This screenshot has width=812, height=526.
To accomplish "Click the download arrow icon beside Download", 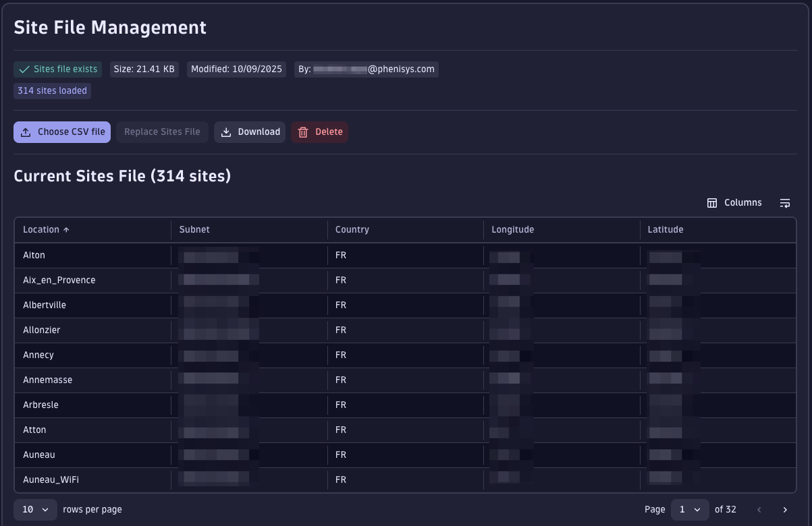I will pyautogui.click(x=226, y=131).
